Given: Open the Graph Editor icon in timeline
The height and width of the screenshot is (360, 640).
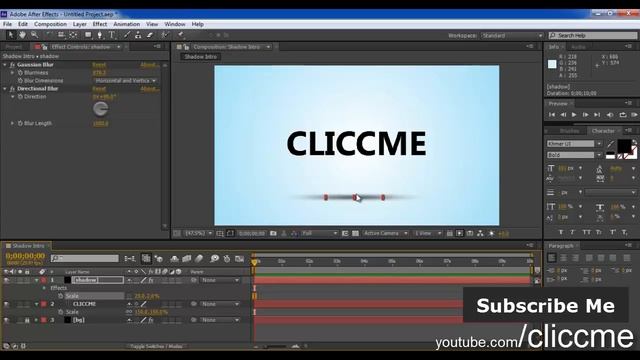Looking at the screenshot, I should pos(240,258).
